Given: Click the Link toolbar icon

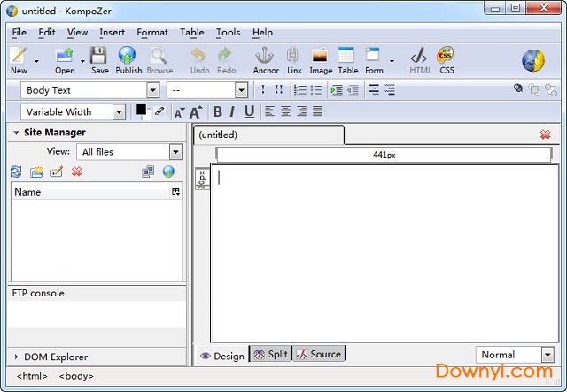Looking at the screenshot, I should click(x=293, y=59).
